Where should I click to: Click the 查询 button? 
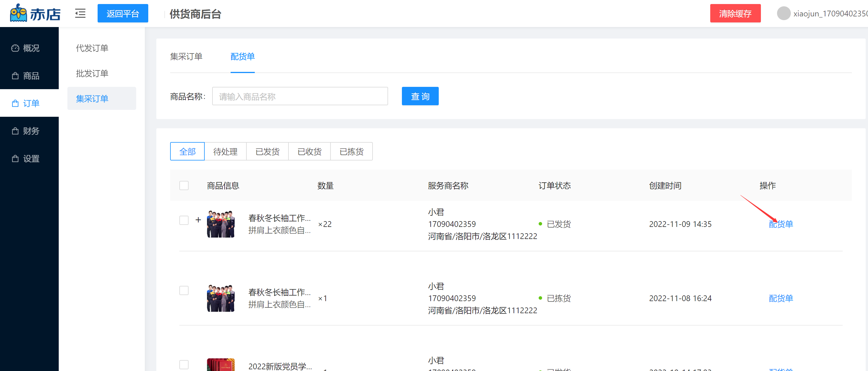click(x=420, y=96)
